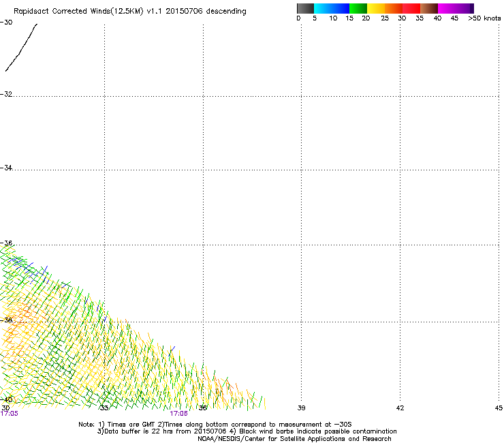Screen dimensions: 504x443
Task: Click the '-30' latitude axis label
Action: click(6, 22)
